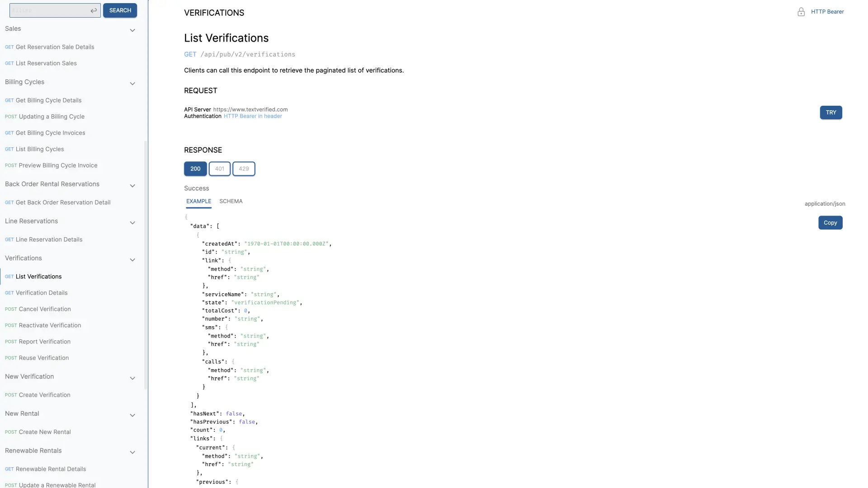Select the 401 response code tab
868x488 pixels.
point(219,168)
